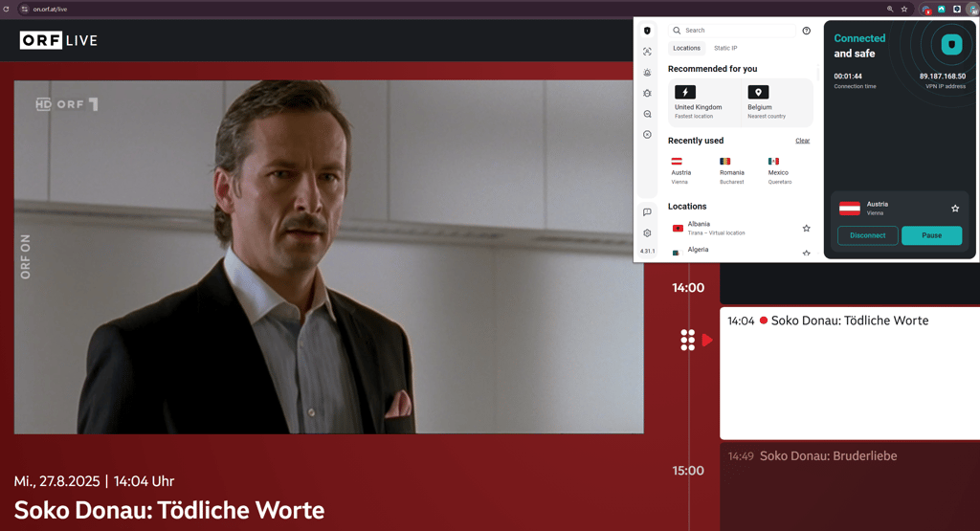Select the lightning Fastest location United Kingdom card

click(703, 102)
